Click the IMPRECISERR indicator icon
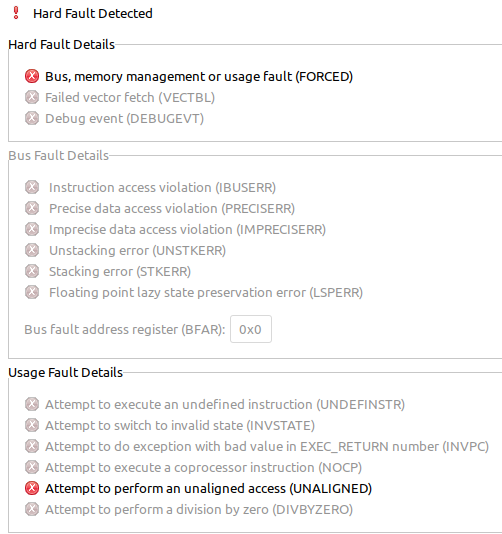502x534 pixels. [32, 229]
